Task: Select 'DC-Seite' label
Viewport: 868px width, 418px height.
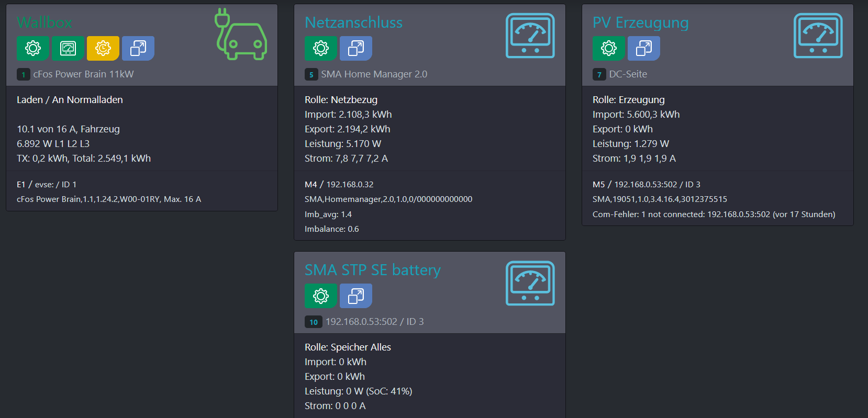Action: [x=628, y=74]
